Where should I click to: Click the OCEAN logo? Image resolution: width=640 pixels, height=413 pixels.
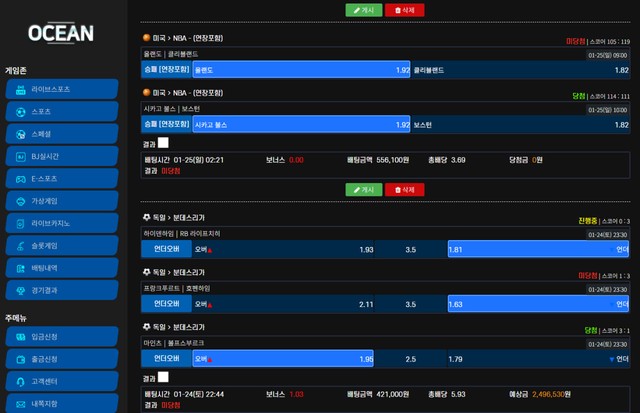pyautogui.click(x=61, y=33)
